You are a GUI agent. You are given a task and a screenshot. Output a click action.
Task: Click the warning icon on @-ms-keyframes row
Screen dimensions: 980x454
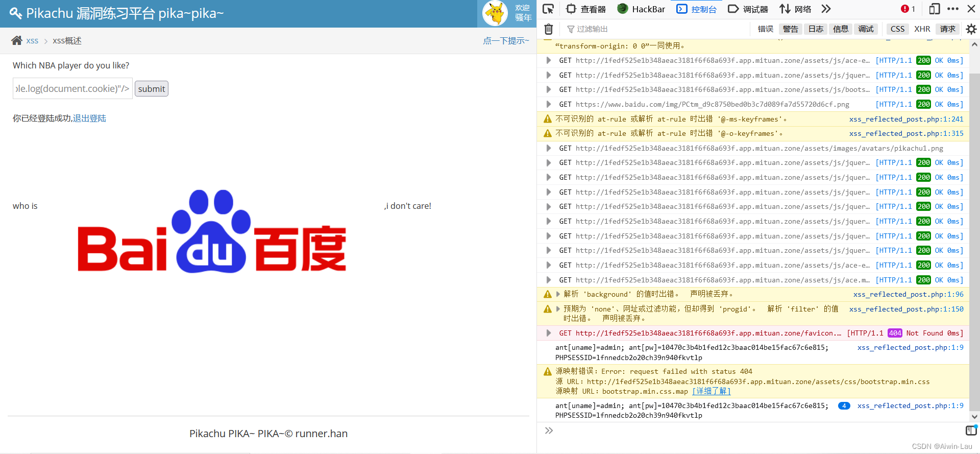tap(548, 119)
